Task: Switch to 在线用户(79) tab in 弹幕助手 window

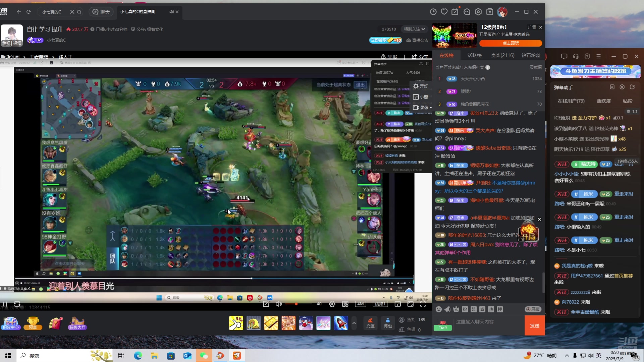Action: [x=571, y=101]
